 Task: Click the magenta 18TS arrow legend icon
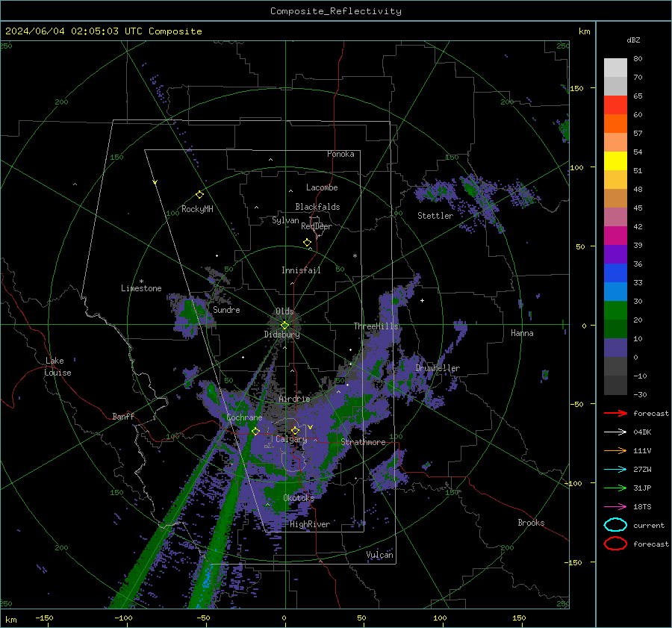pos(615,507)
